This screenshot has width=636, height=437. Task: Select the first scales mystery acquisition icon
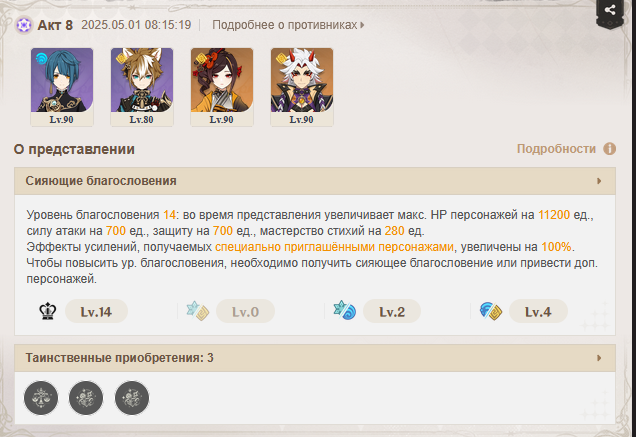tap(41, 398)
